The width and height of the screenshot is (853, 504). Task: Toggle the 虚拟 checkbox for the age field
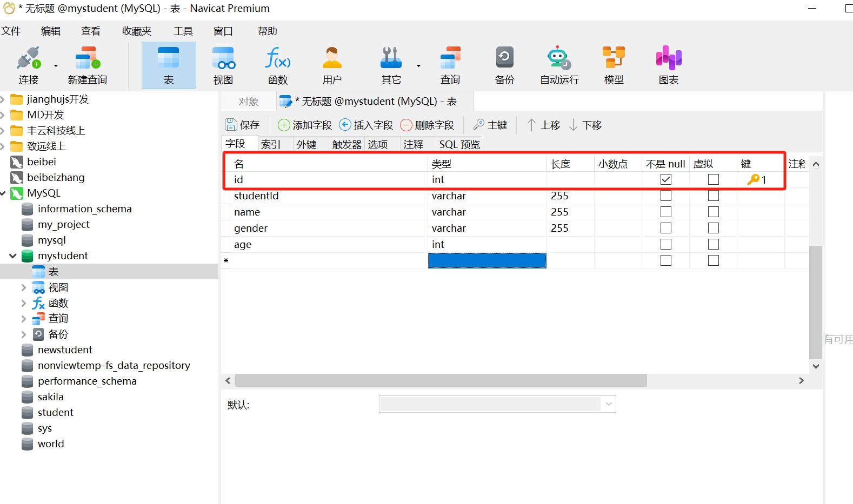pyautogui.click(x=714, y=244)
